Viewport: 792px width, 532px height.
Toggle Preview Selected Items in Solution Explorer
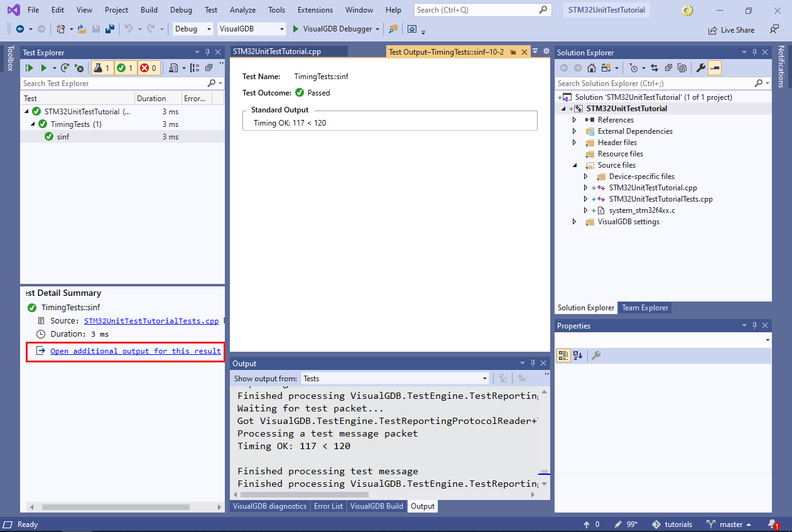click(x=715, y=68)
